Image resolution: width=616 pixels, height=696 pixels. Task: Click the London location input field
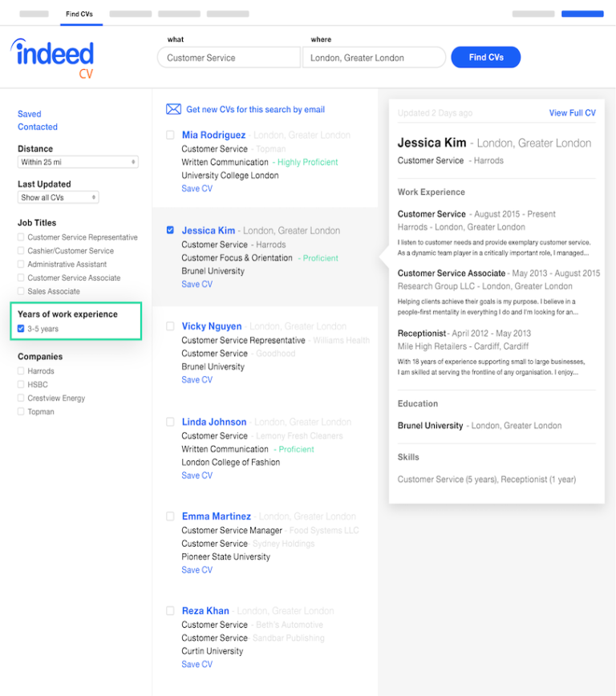pos(374,57)
